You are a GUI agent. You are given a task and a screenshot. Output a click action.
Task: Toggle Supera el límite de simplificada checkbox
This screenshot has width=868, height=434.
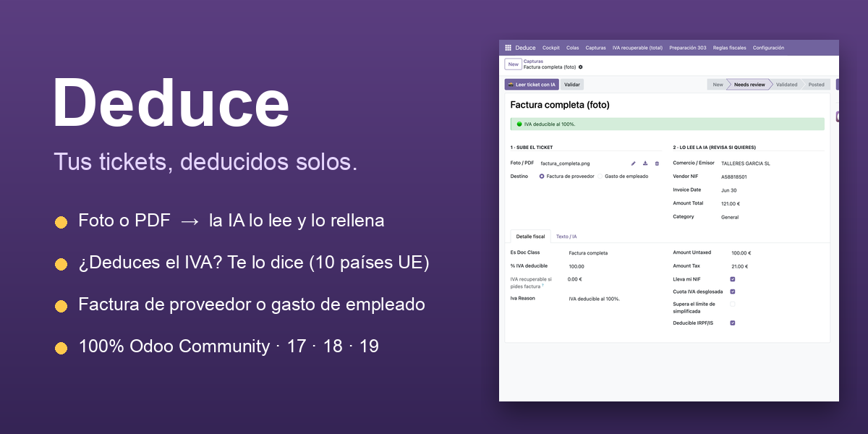(x=733, y=304)
